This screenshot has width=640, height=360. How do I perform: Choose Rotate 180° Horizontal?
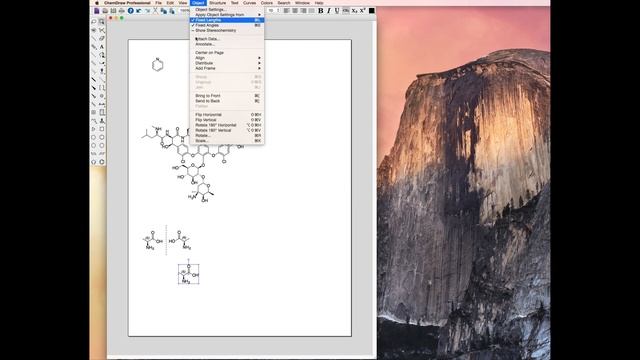[x=227, y=125]
